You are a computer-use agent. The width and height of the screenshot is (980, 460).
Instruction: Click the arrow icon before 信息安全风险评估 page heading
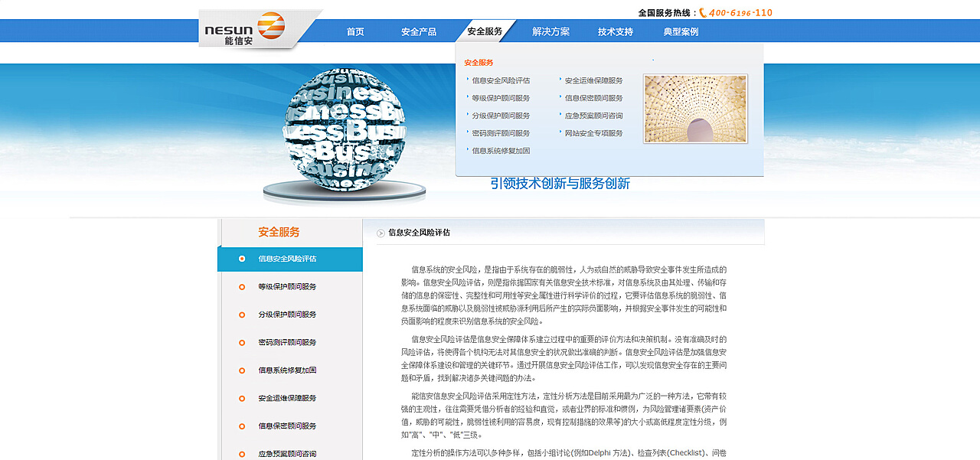click(x=380, y=233)
